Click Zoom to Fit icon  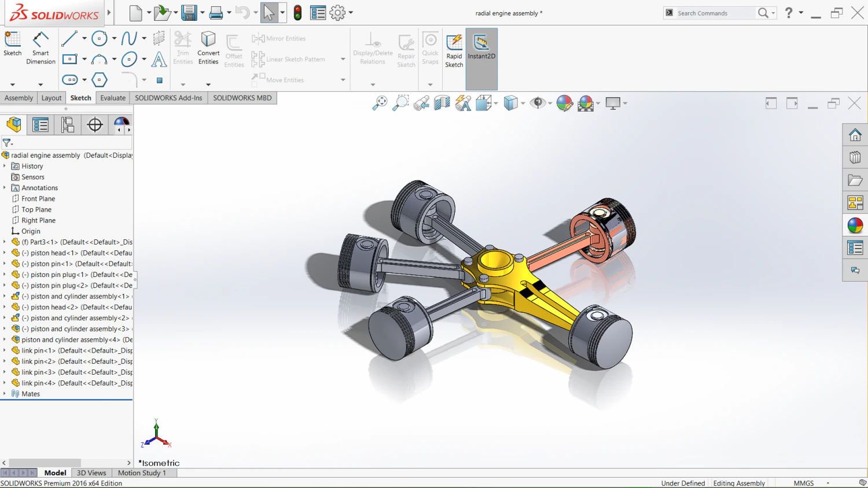coord(380,103)
